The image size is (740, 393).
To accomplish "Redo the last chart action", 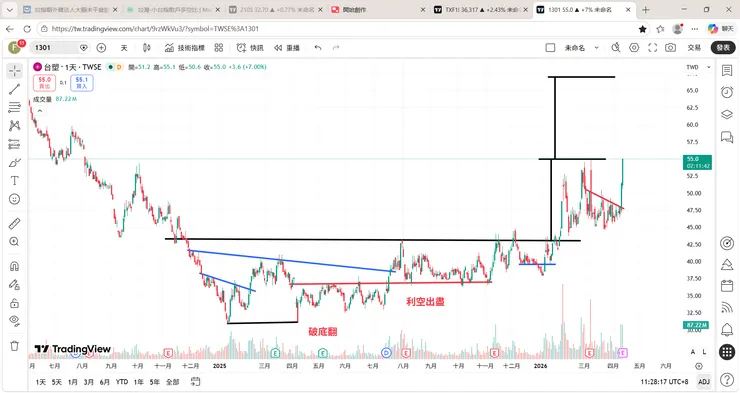I will [336, 48].
